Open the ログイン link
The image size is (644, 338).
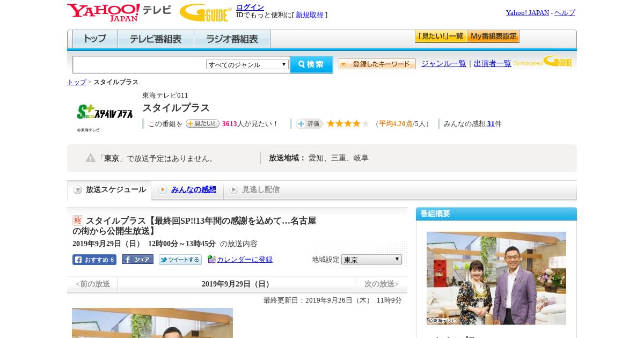(250, 7)
